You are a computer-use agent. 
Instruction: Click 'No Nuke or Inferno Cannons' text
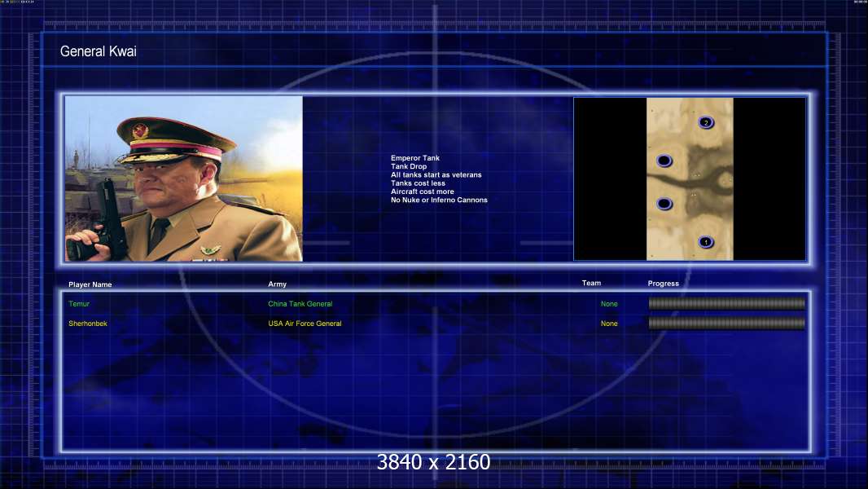point(439,200)
